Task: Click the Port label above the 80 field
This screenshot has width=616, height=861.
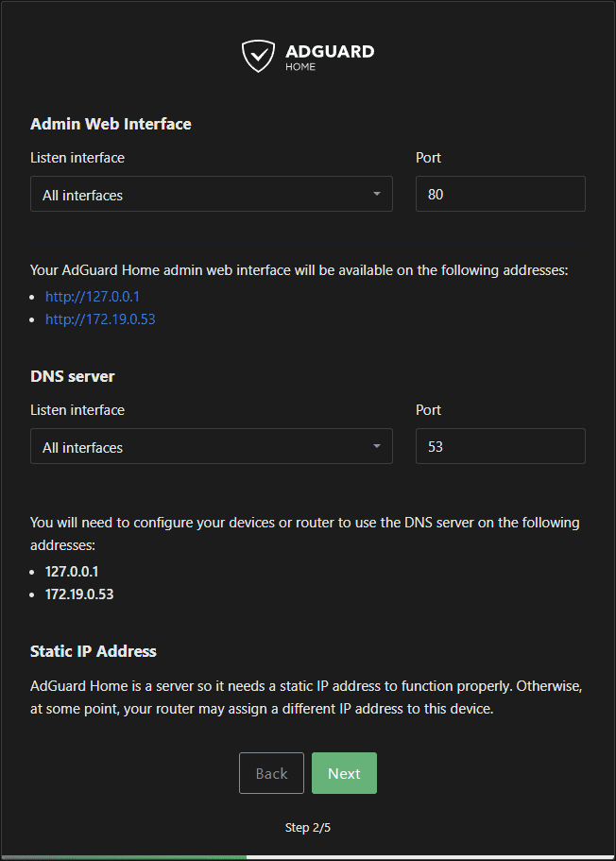Action: pyautogui.click(x=428, y=158)
